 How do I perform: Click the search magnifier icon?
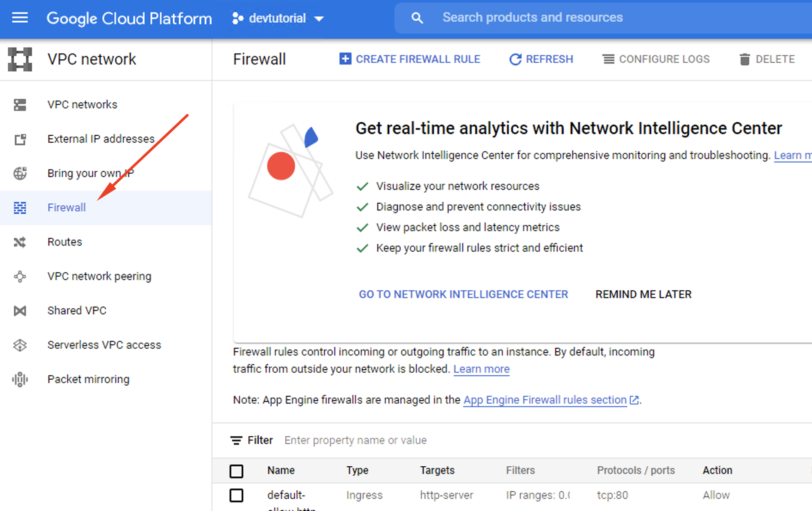click(x=417, y=18)
